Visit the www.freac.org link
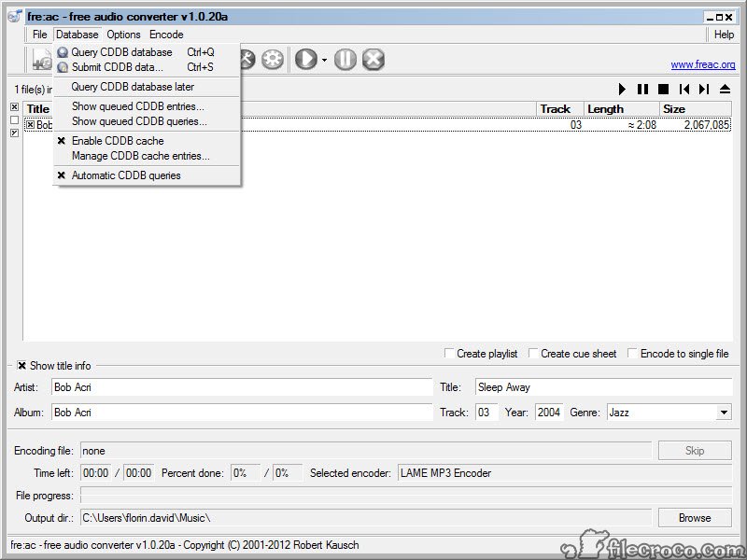747x560 pixels. coord(702,65)
